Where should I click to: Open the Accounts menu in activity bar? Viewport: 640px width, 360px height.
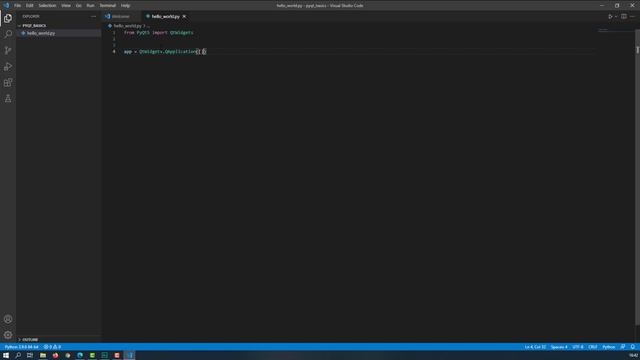[x=8, y=319]
